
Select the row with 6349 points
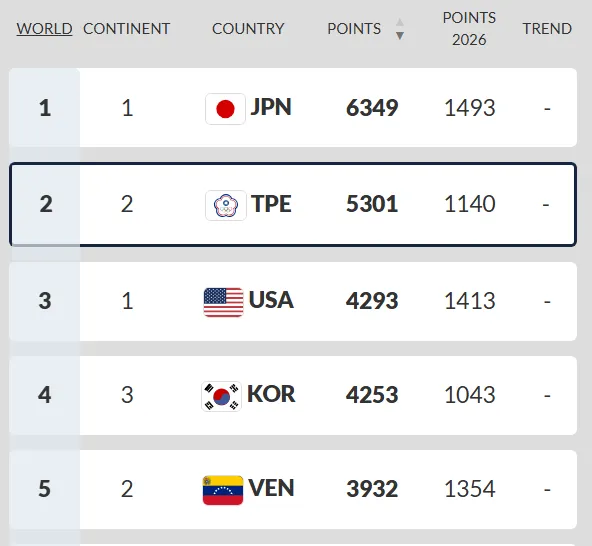point(293,108)
